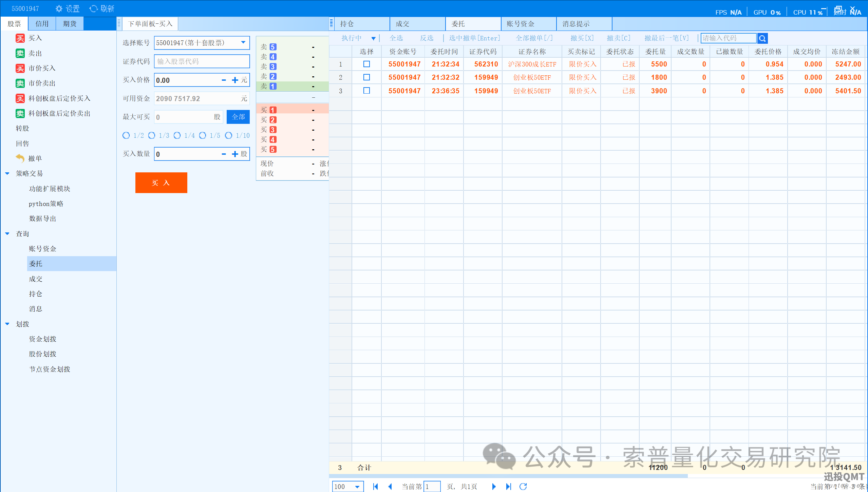Select the 撤单 cancel-order sidebar icon
The width and height of the screenshot is (868, 492).
[21, 158]
